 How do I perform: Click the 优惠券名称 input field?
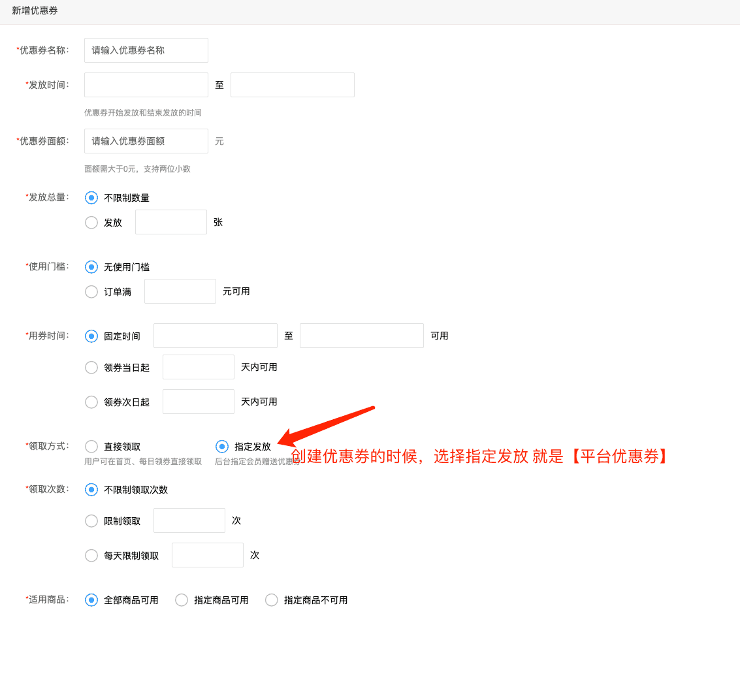146,50
